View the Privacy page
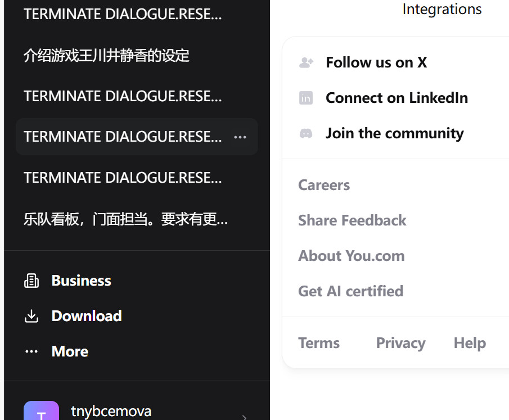The height and width of the screenshot is (420, 509). [x=400, y=343]
